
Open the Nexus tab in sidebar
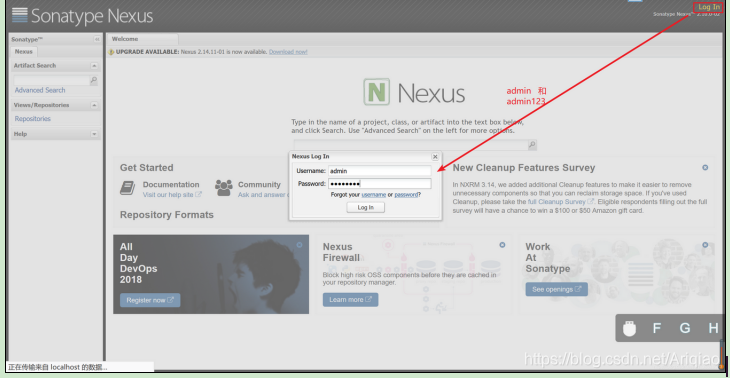[23, 52]
